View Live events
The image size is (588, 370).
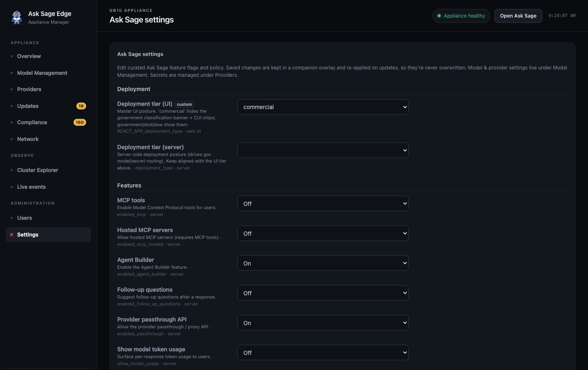click(x=48, y=187)
